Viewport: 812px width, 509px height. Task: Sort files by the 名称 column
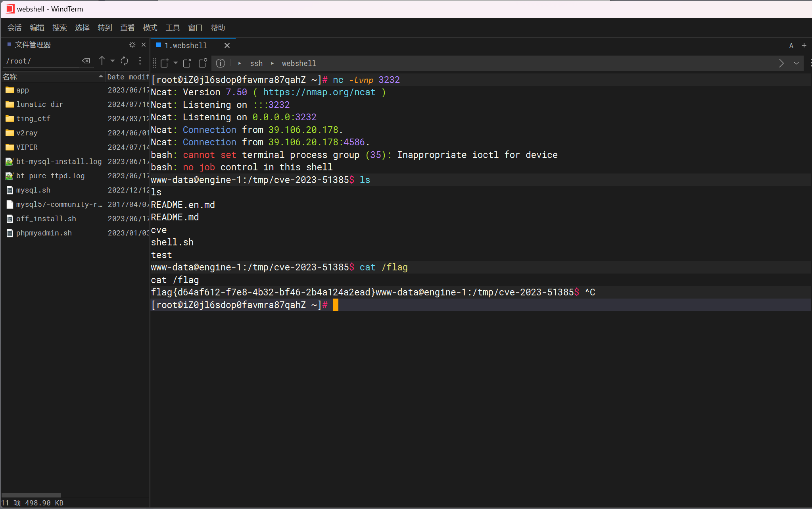tap(52, 77)
